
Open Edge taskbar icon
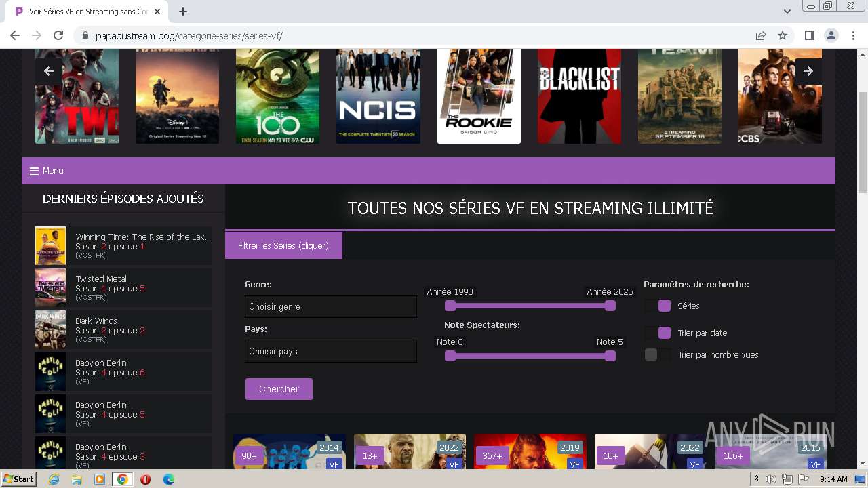[168, 479]
